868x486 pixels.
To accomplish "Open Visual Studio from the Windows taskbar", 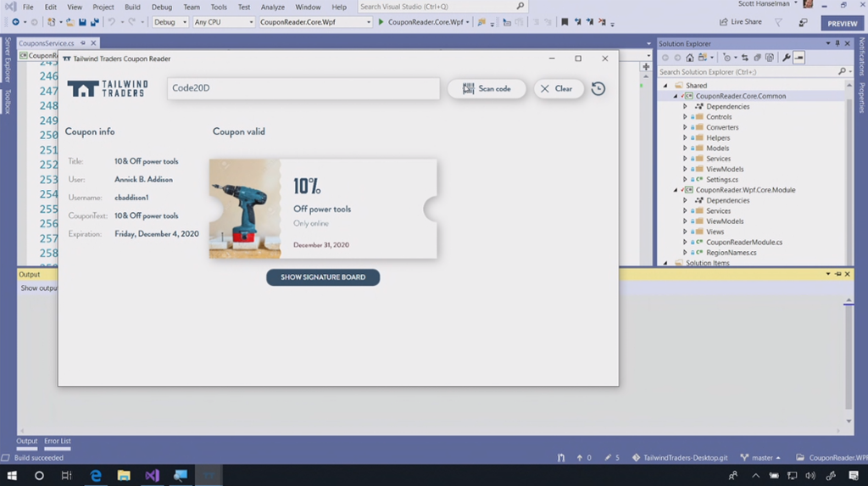I will 152,476.
